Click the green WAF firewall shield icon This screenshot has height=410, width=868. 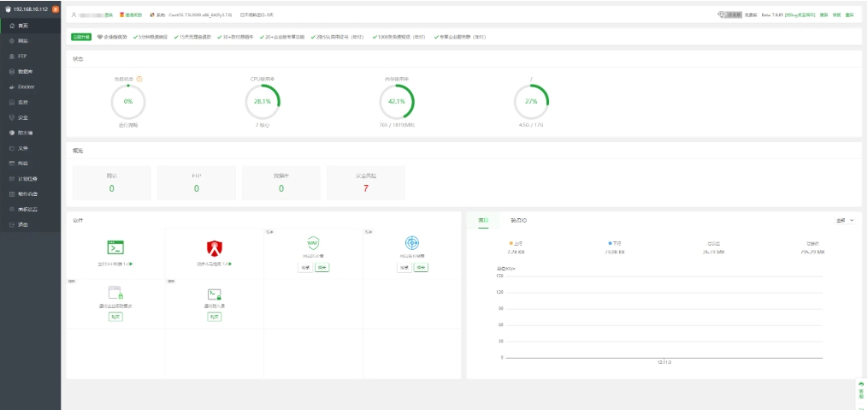point(313,243)
